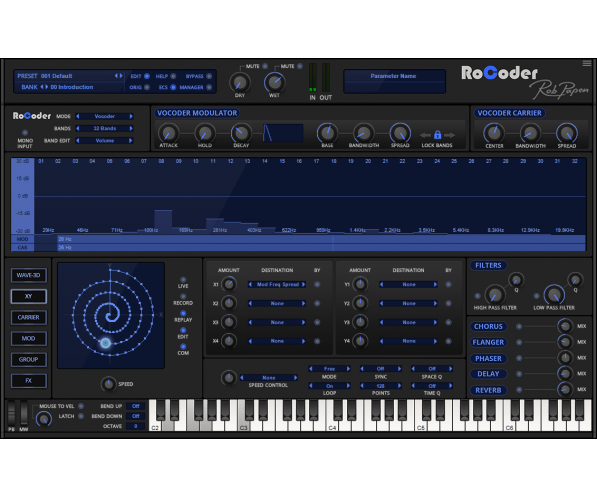Click the XY pad Speed knob
Viewport: 597px width, 497px height.
tap(109, 384)
